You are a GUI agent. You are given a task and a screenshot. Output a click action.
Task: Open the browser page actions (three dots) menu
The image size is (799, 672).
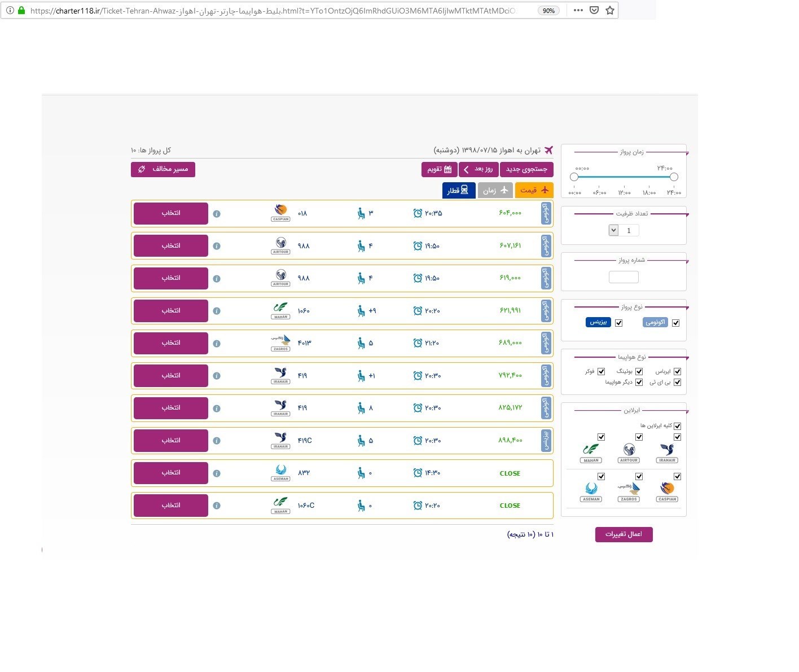(578, 10)
